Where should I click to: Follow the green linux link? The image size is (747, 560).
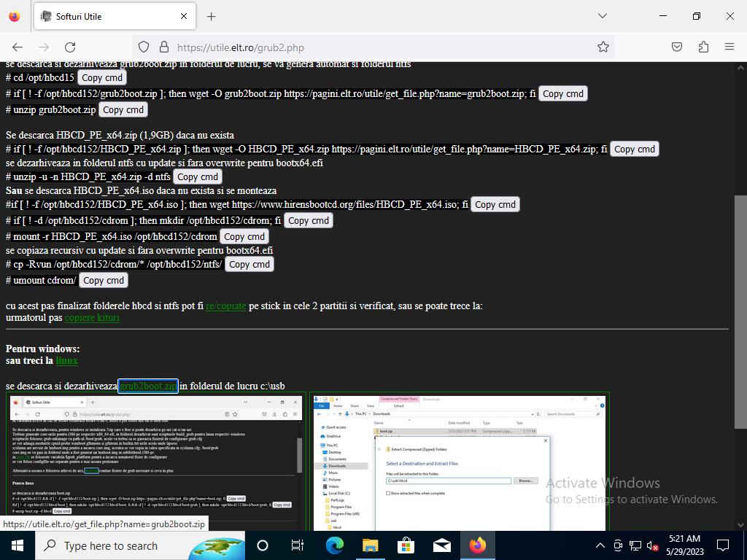point(66,360)
